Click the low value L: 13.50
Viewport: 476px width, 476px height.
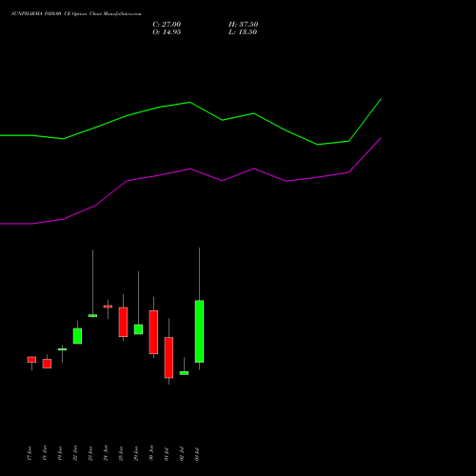coord(243,32)
